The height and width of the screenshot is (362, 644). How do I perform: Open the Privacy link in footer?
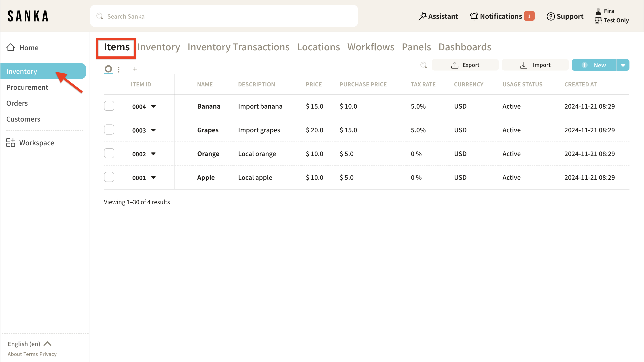pyautogui.click(x=48, y=354)
